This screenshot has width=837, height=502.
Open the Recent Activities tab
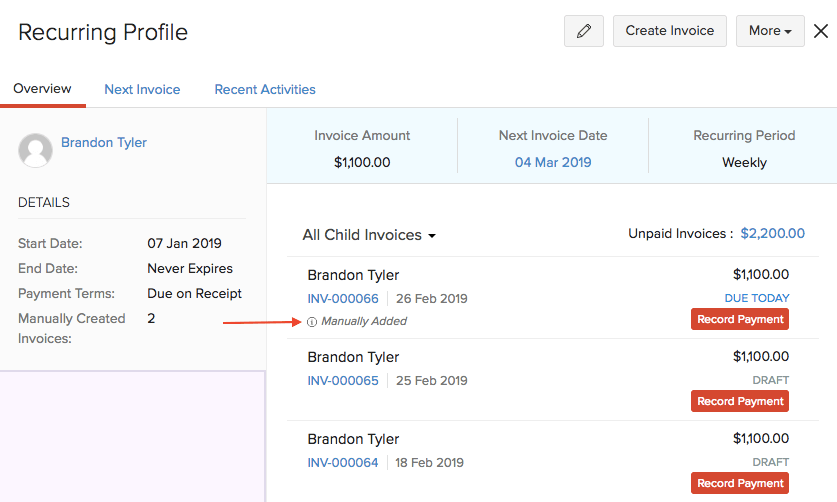pyautogui.click(x=265, y=89)
